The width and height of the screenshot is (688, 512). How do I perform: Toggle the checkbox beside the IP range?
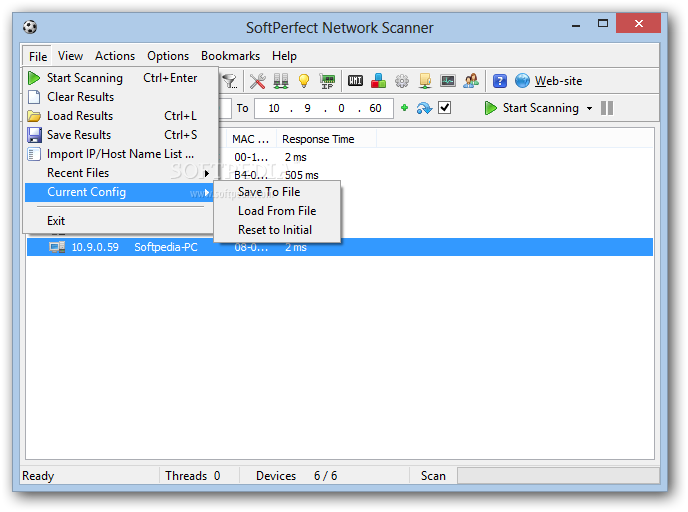click(444, 107)
